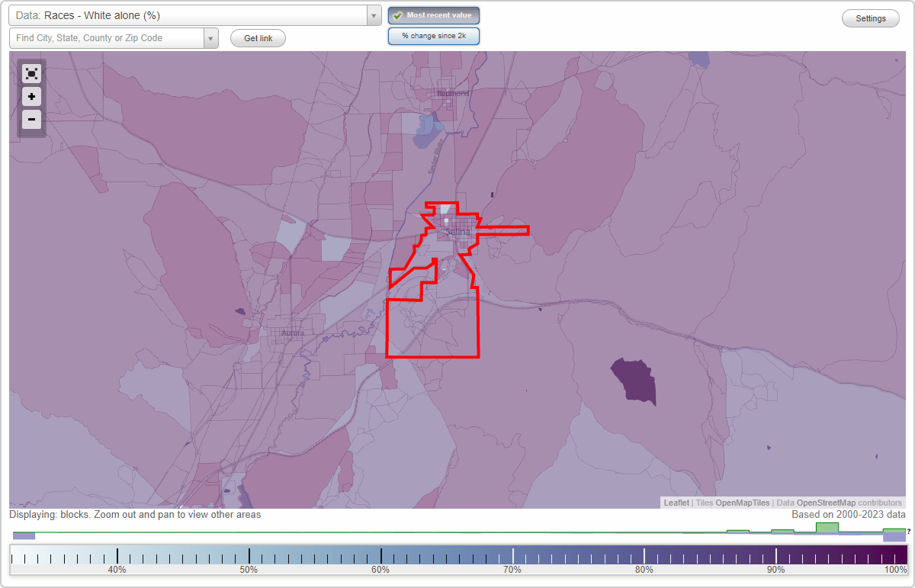Select the Most recent value option
Viewport: 915px width, 588px height.
(x=433, y=15)
